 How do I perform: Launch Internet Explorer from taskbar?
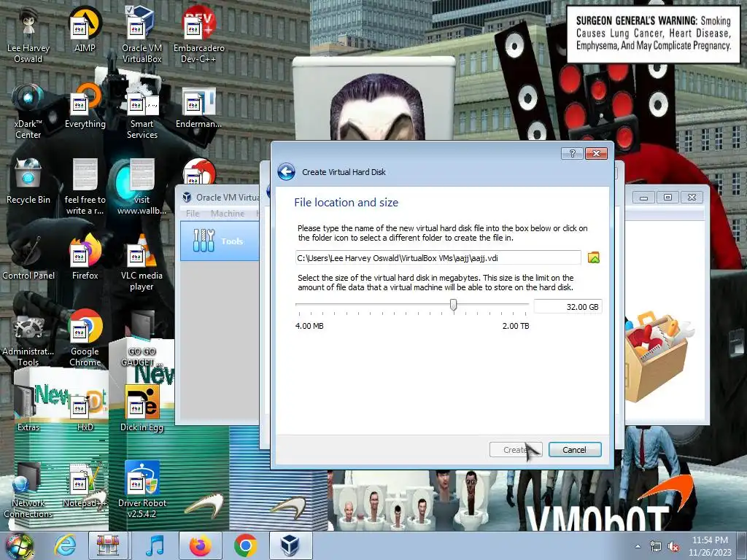click(x=64, y=545)
